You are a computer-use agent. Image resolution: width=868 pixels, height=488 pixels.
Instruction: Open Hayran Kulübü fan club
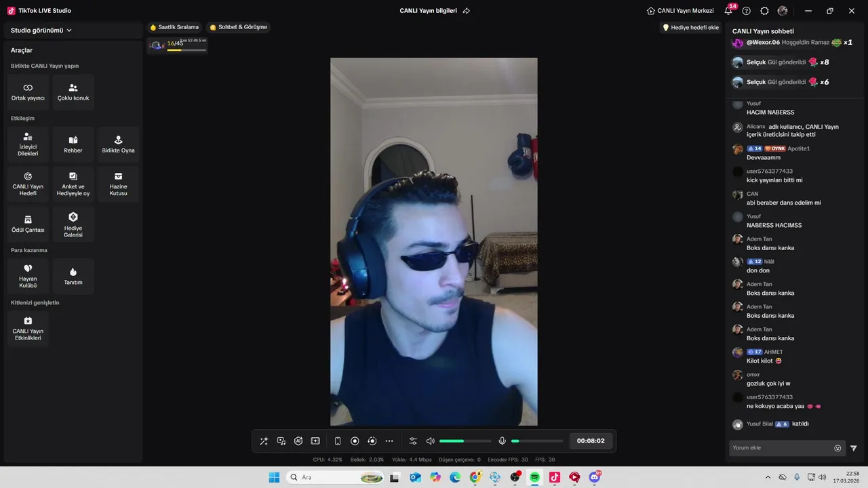click(x=28, y=277)
